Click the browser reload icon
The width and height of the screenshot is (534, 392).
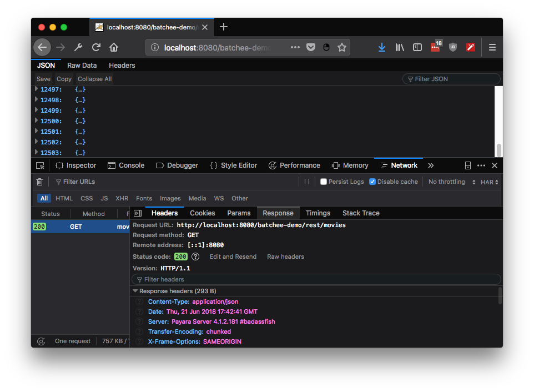pyautogui.click(x=96, y=48)
